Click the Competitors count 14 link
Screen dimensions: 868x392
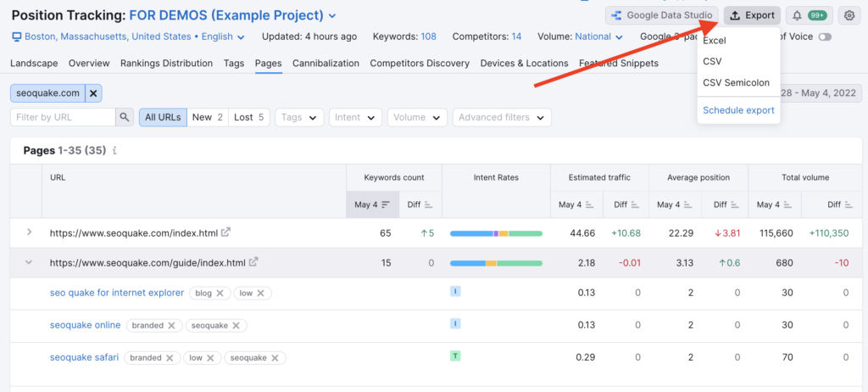pyautogui.click(x=516, y=36)
